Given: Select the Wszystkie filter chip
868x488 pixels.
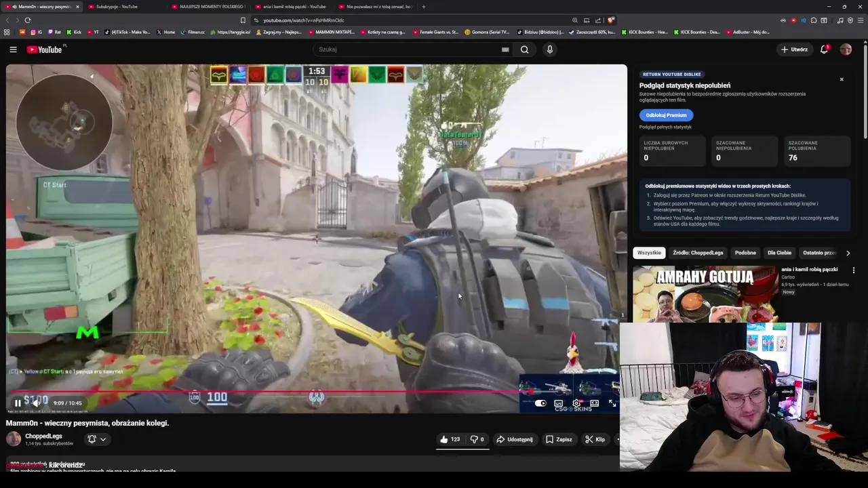Looking at the screenshot, I should click(x=649, y=253).
